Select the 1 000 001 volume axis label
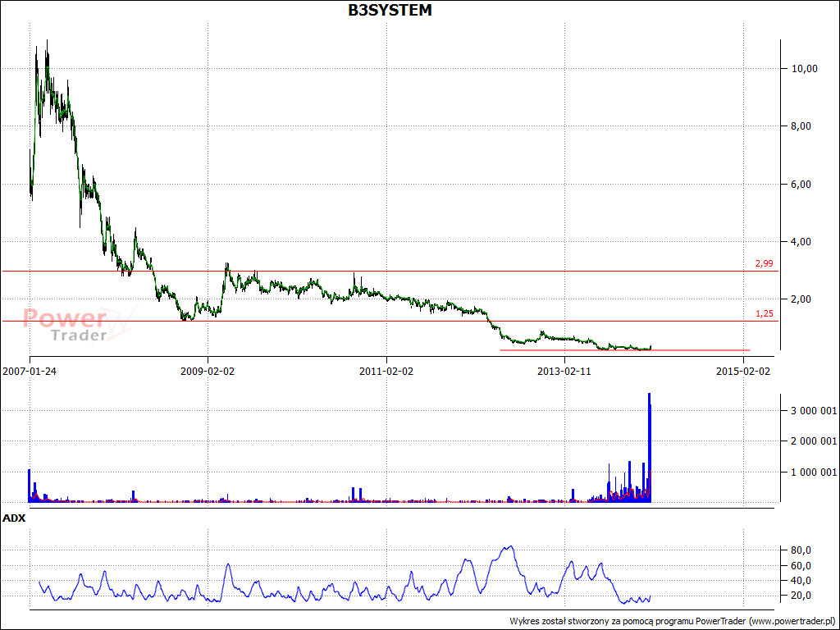Viewport: 840px width, 630px height. coord(813,472)
